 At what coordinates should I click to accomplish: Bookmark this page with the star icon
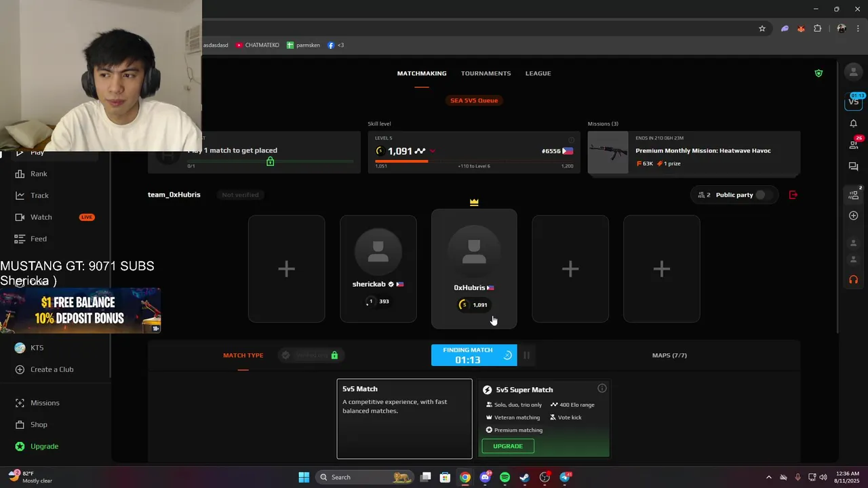(x=762, y=28)
